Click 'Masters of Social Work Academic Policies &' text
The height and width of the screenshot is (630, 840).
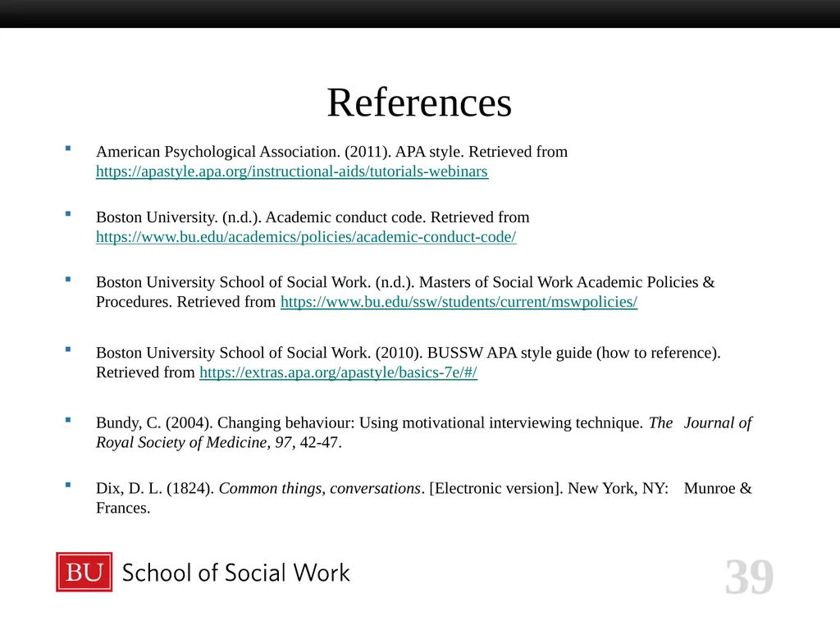[567, 282]
